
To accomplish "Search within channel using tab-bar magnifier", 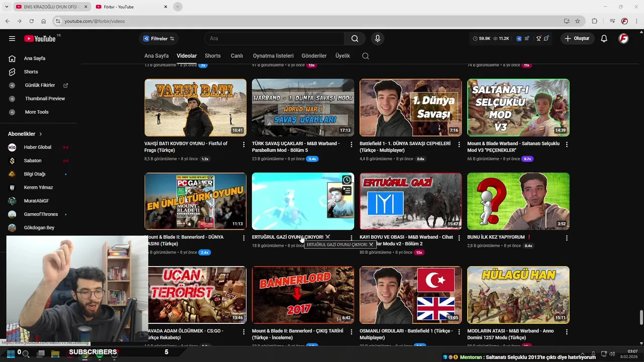I will pyautogui.click(x=366, y=56).
